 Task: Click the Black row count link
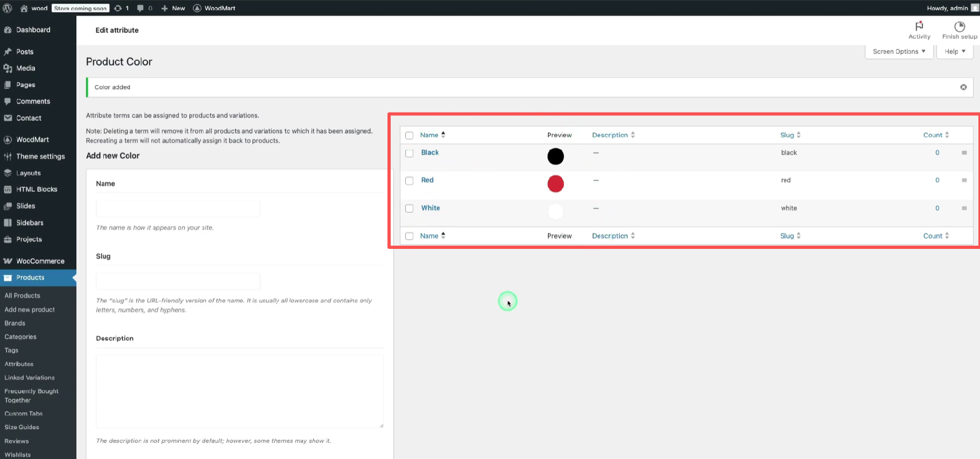(x=937, y=153)
